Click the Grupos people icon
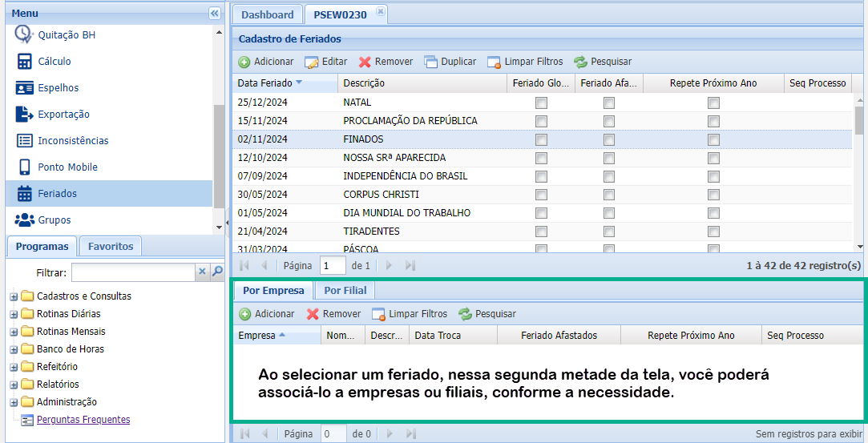 click(24, 220)
